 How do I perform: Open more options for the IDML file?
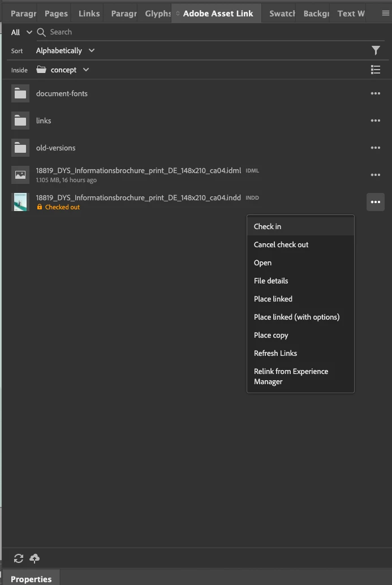376,175
